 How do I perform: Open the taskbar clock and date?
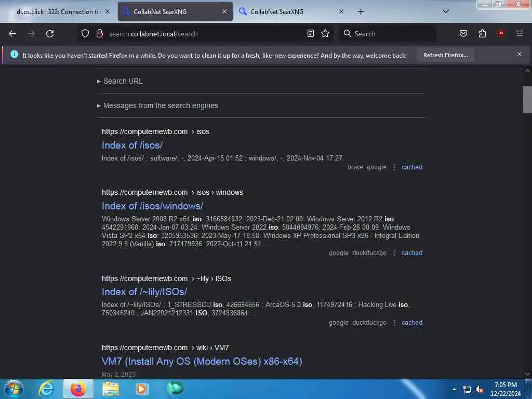point(506,389)
